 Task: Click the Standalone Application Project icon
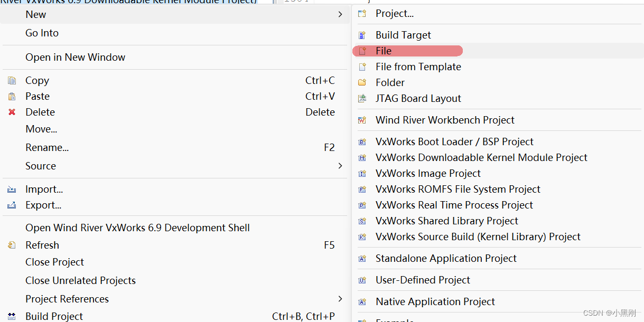coord(362,259)
